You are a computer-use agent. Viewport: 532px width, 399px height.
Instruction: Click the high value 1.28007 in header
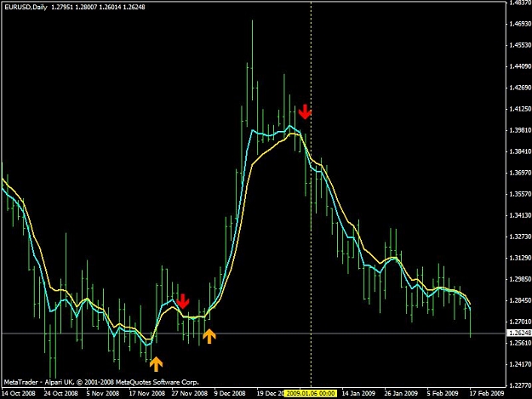click(x=86, y=7)
